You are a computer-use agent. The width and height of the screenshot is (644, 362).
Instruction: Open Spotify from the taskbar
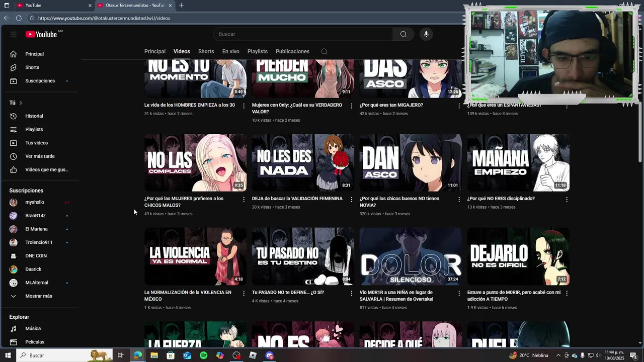pos(203,355)
